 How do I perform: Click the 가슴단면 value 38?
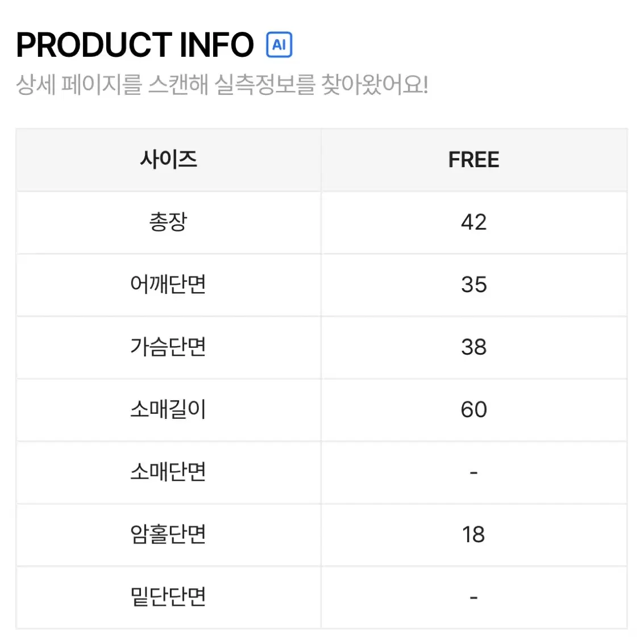[x=474, y=347]
